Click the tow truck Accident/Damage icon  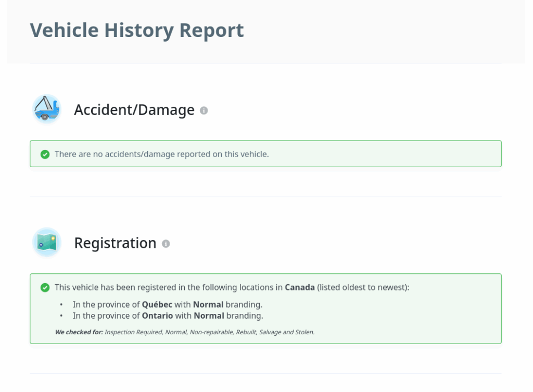pos(47,110)
